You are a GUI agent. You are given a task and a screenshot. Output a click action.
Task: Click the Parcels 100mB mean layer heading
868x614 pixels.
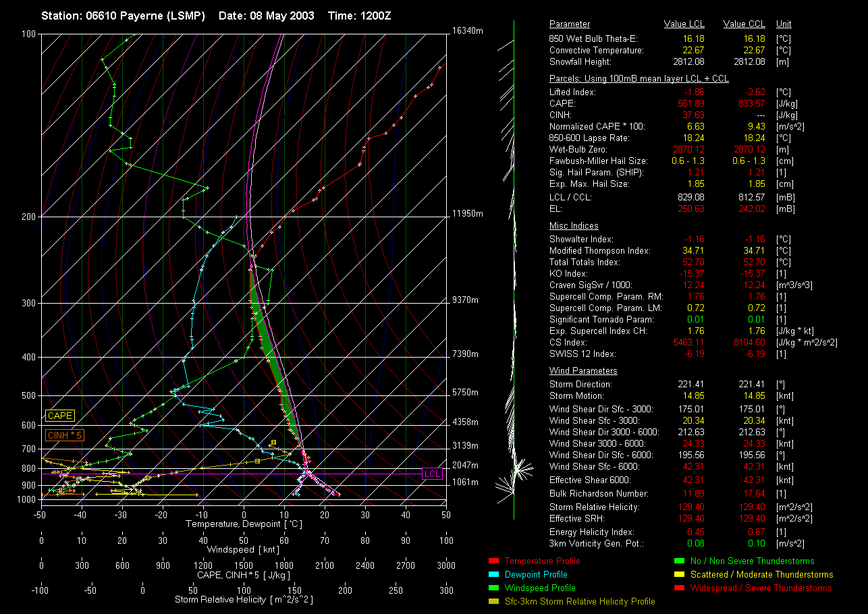639,79
